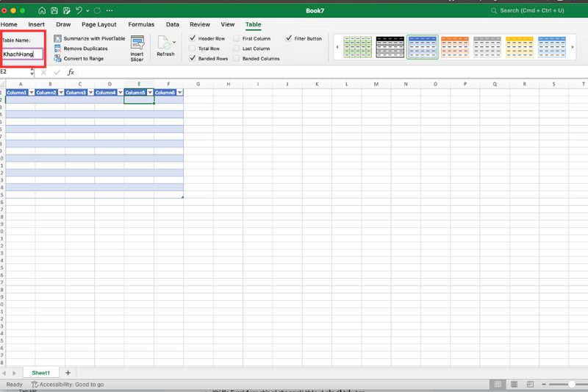Click the Home icon in title bar
The image size is (588, 392).
[x=42, y=10]
